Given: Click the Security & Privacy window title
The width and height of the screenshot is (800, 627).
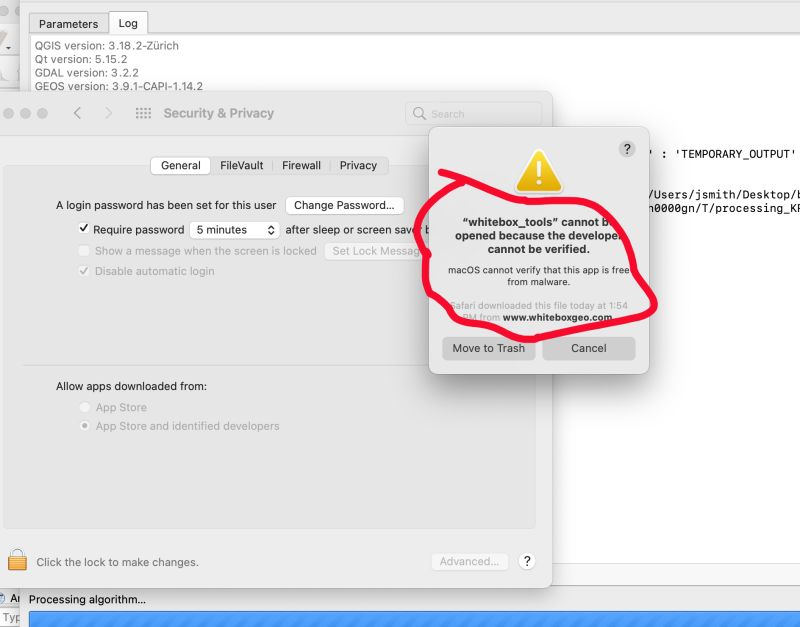Looking at the screenshot, I should [x=219, y=113].
